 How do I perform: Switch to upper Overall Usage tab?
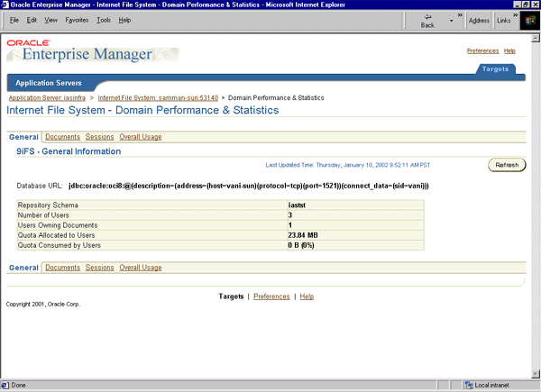tap(141, 137)
